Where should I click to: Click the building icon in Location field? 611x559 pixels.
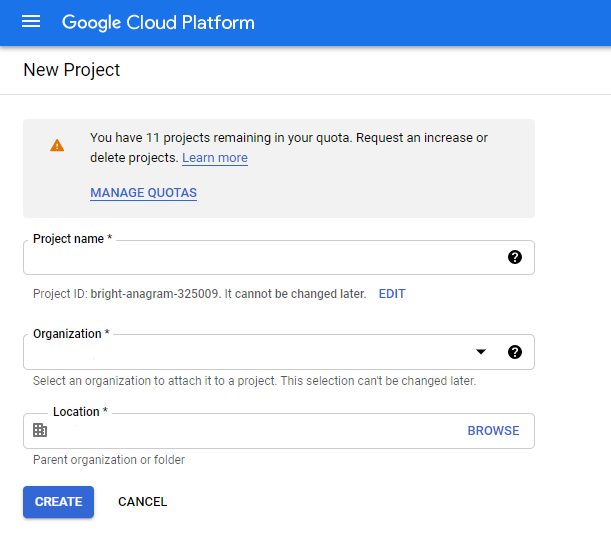click(x=40, y=430)
